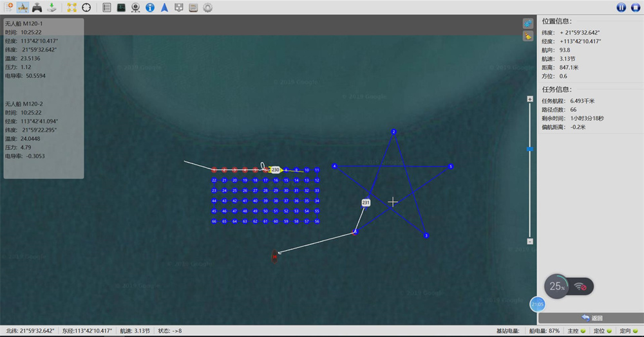Open the webcam camera view icon
This screenshot has width=644, height=337.
click(135, 7)
